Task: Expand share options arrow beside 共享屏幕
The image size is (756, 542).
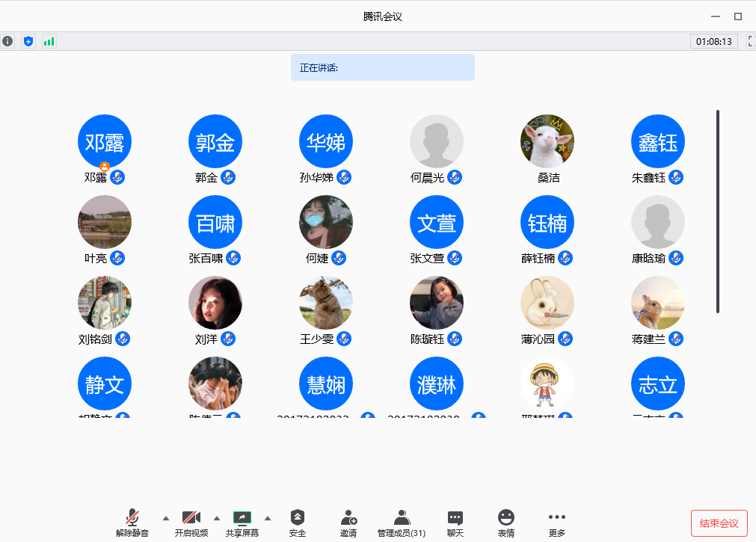Action: [268, 518]
